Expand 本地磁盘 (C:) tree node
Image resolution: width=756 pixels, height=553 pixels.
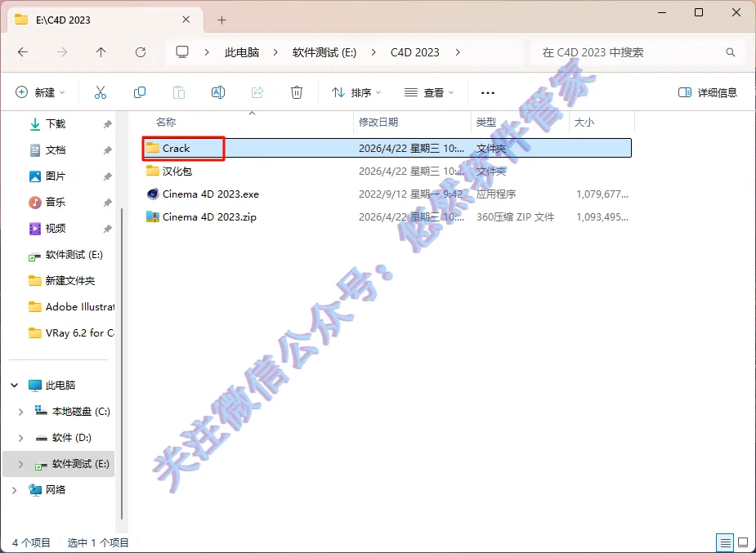(20, 412)
